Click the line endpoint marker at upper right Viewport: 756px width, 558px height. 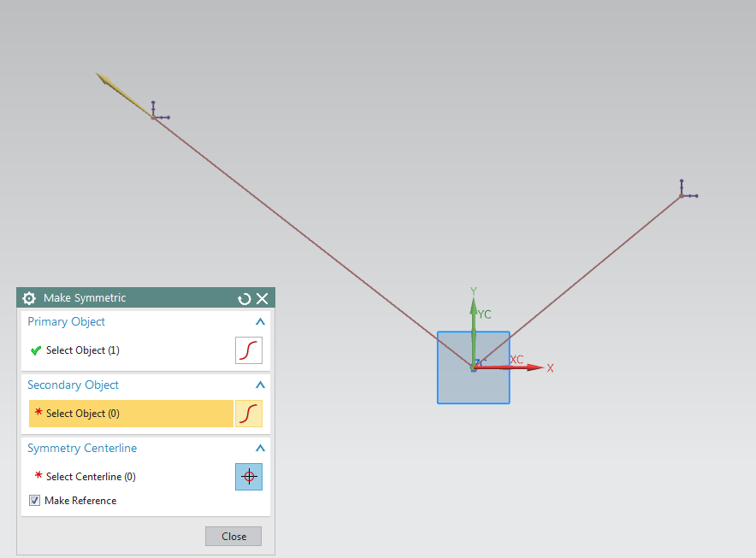682,196
